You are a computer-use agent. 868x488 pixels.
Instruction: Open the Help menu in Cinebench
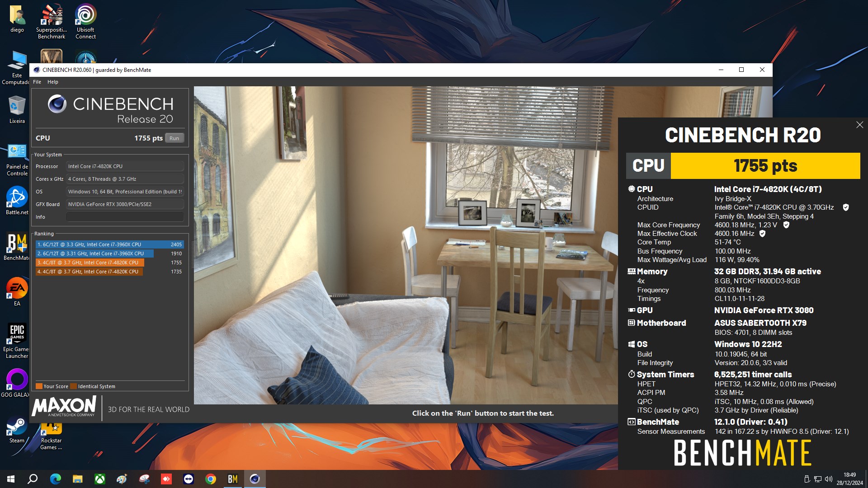53,82
